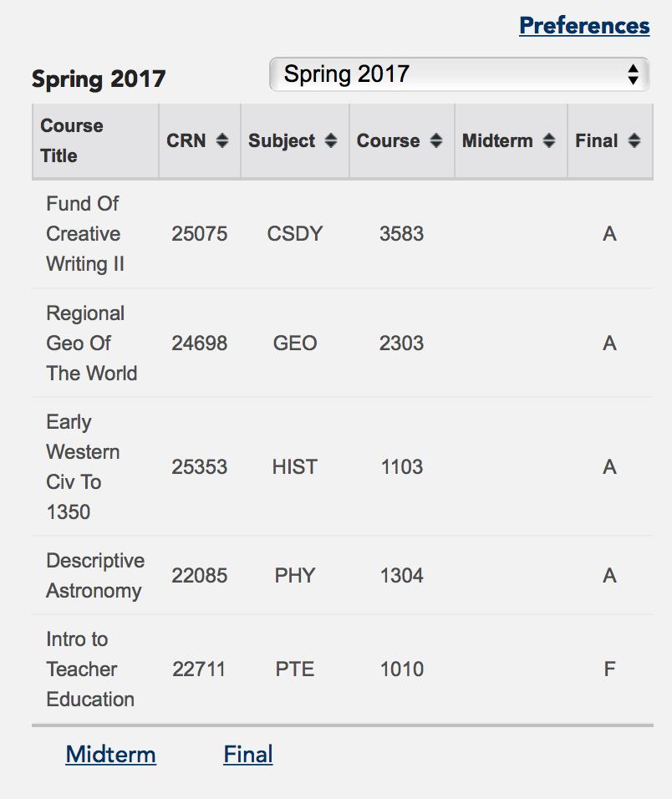Select the Descriptive Astronomy row
Screen dimensions: 672x799
(x=343, y=575)
